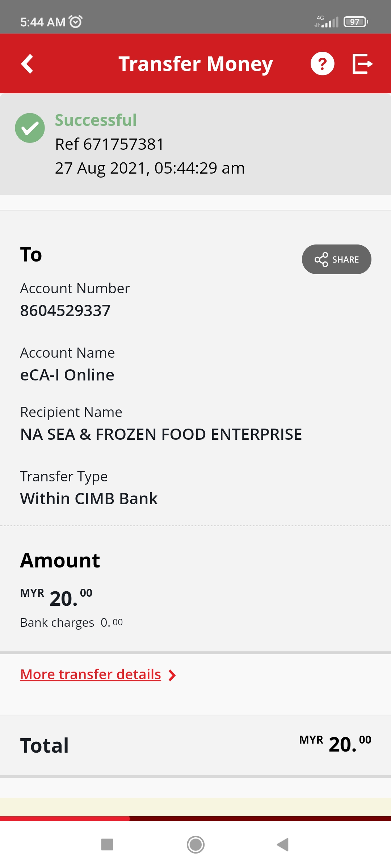Image resolution: width=391 pixels, height=868 pixels.
Task: Expand More transfer details chevron
Action: pos(172,675)
